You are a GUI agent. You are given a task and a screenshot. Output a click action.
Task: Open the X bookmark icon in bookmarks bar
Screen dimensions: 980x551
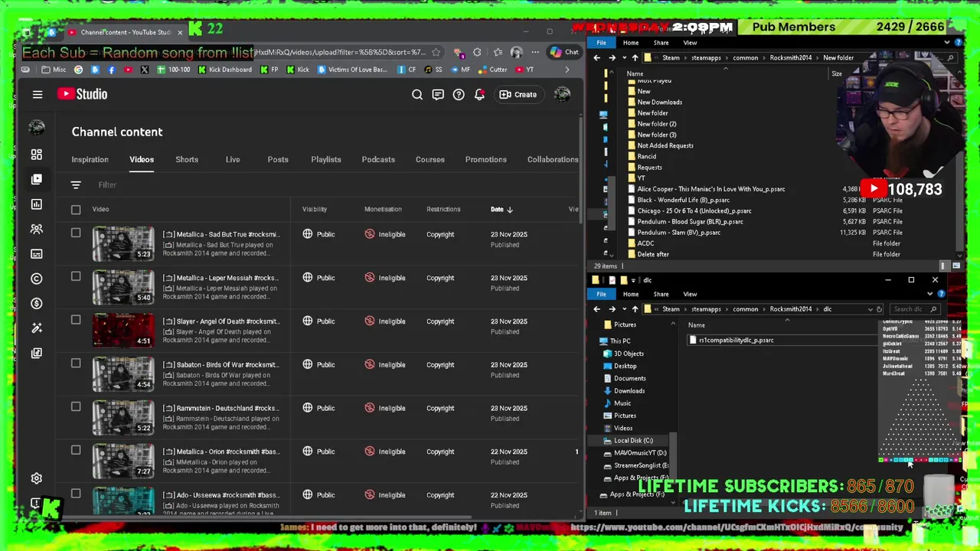tap(145, 70)
